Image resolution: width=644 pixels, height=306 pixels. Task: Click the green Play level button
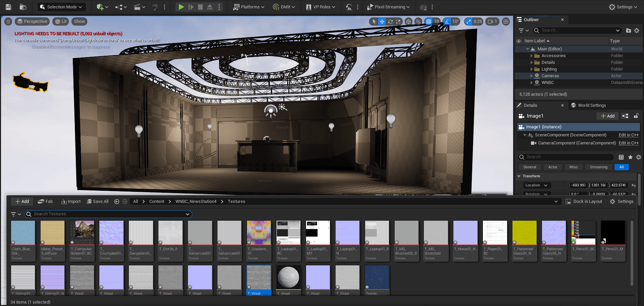pyautogui.click(x=181, y=7)
